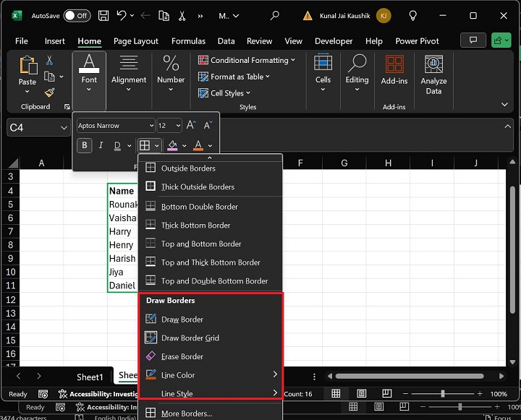Toggle the AutoSave switch

click(77, 15)
